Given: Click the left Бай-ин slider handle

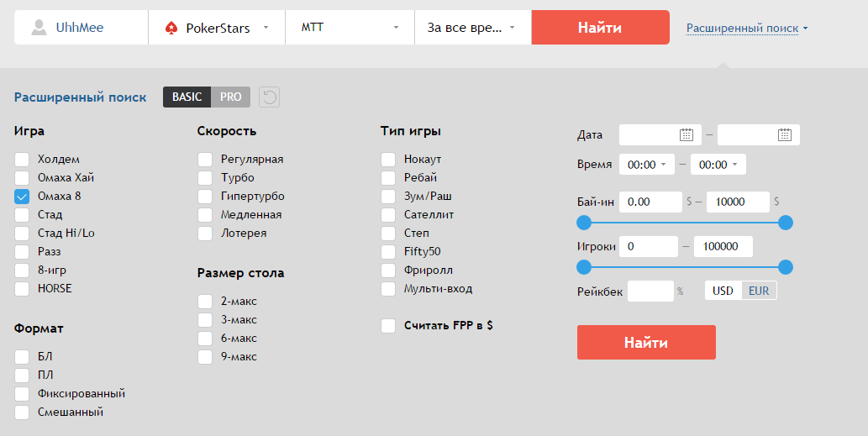Looking at the screenshot, I should (584, 223).
